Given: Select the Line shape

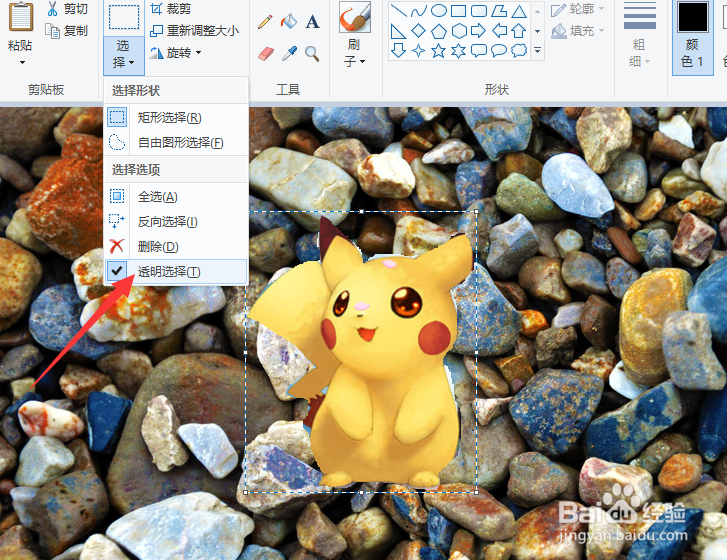Looking at the screenshot, I should [398, 11].
